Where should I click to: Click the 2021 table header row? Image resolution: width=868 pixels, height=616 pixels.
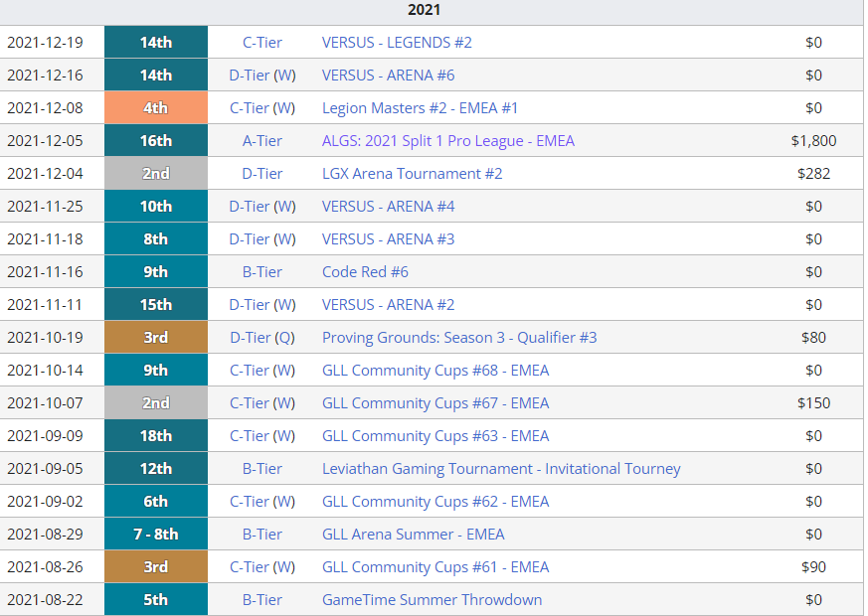coord(424,11)
